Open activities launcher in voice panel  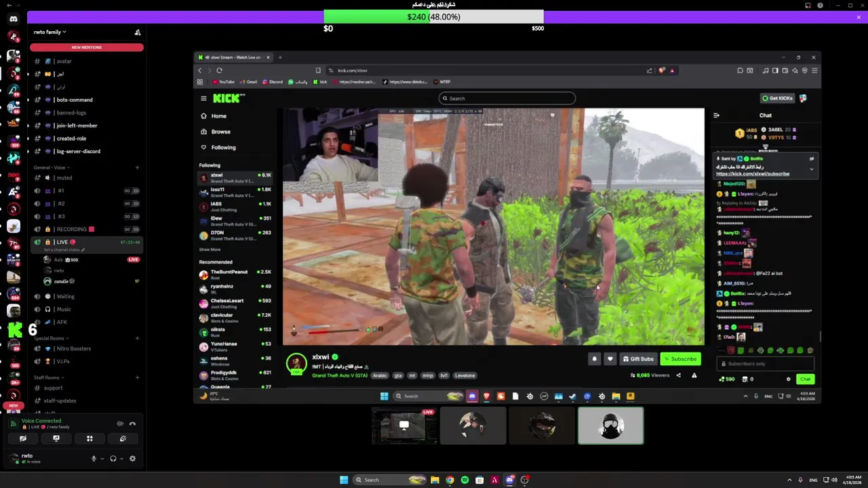pos(90,439)
